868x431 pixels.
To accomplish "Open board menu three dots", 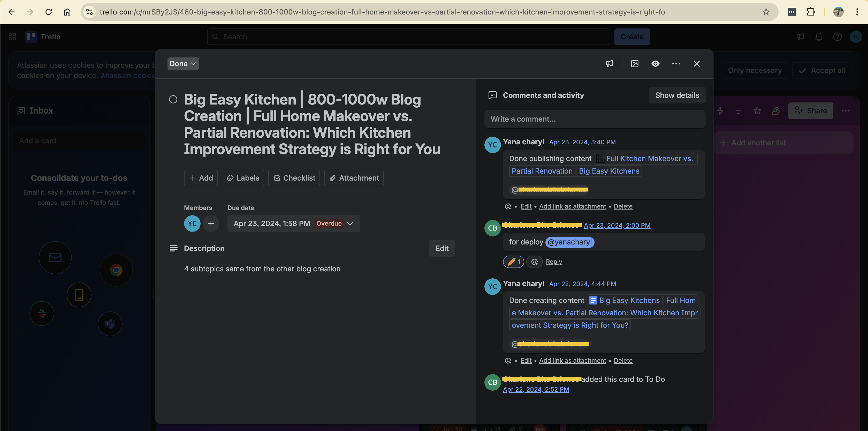I will click(x=846, y=111).
